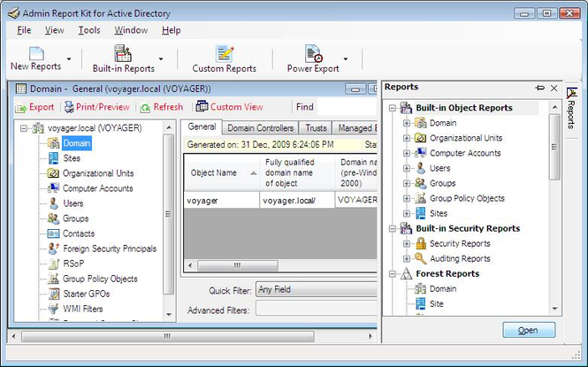This screenshot has width=588, height=367.
Task: Click the Advanced Filters field
Action: 317,309
